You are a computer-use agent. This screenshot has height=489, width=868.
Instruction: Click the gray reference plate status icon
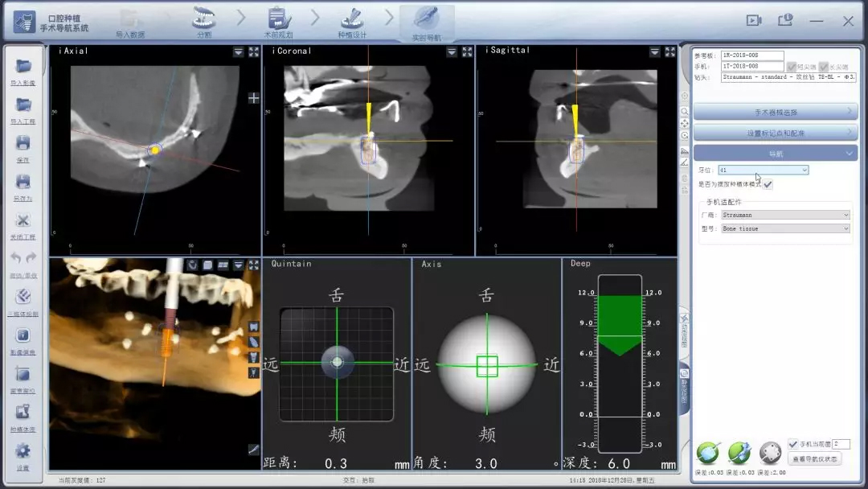(x=770, y=452)
